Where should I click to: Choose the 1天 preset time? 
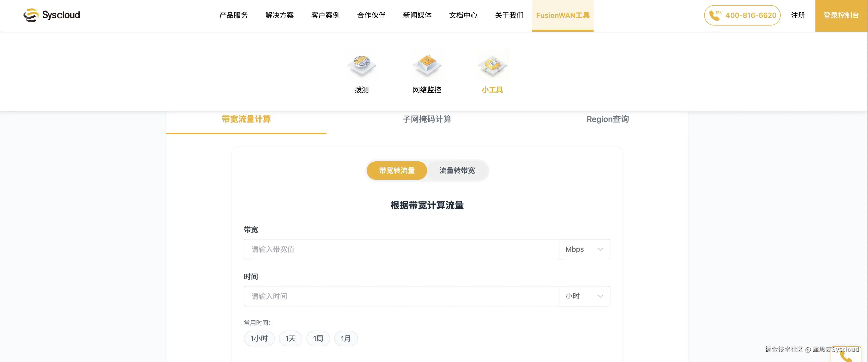pyautogui.click(x=290, y=339)
